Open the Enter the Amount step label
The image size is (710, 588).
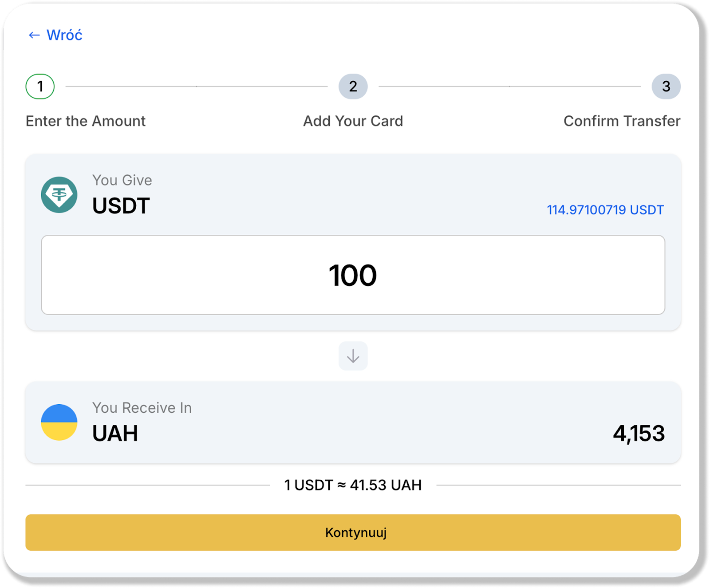[x=86, y=121]
